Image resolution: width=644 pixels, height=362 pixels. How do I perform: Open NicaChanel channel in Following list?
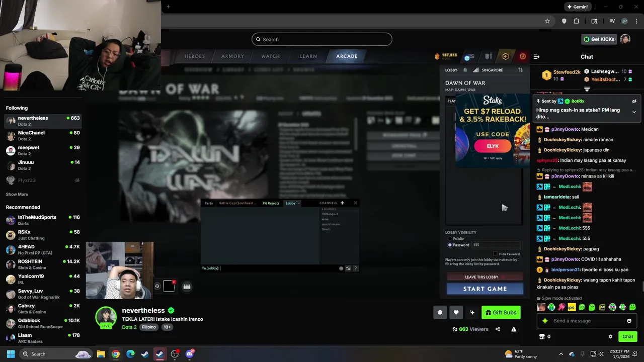[x=43, y=136]
